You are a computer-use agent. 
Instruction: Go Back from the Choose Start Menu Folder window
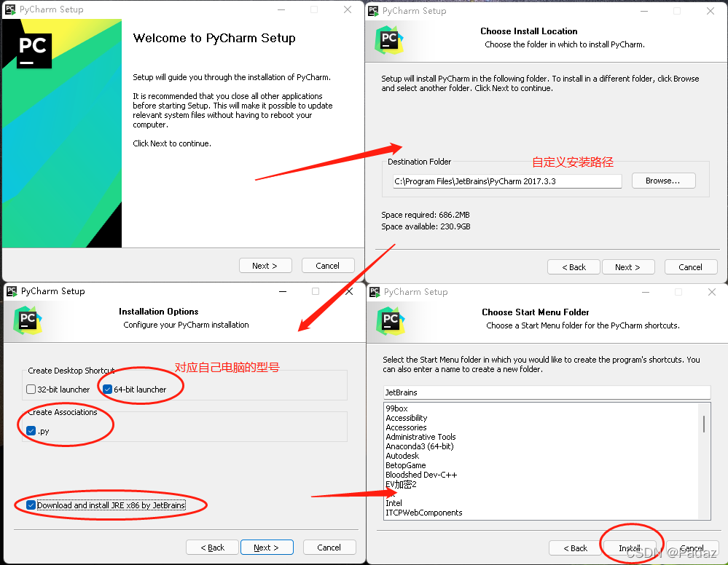click(x=575, y=548)
